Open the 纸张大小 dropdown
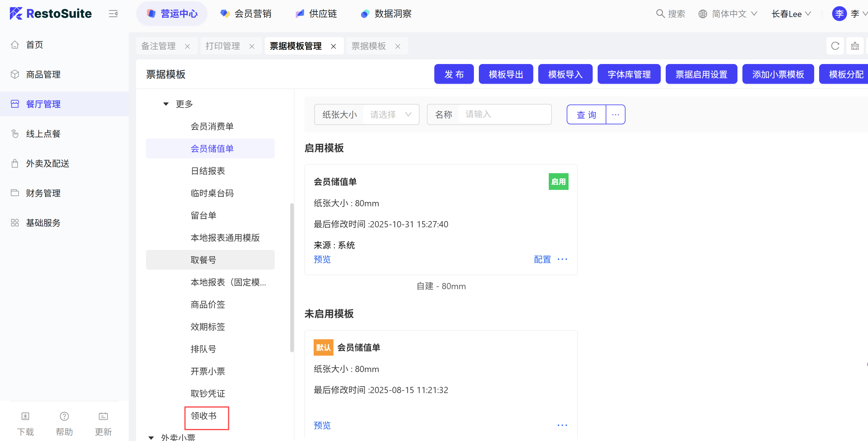868x441 pixels. tap(390, 114)
